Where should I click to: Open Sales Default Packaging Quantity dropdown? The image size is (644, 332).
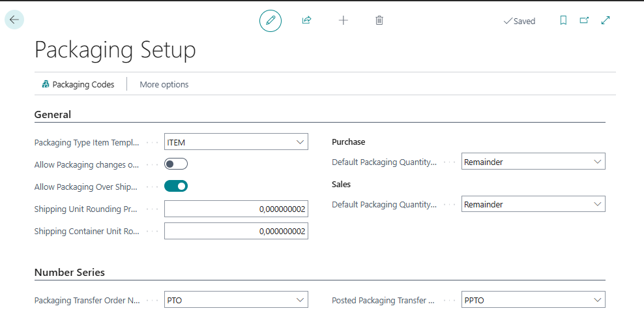[x=597, y=204]
